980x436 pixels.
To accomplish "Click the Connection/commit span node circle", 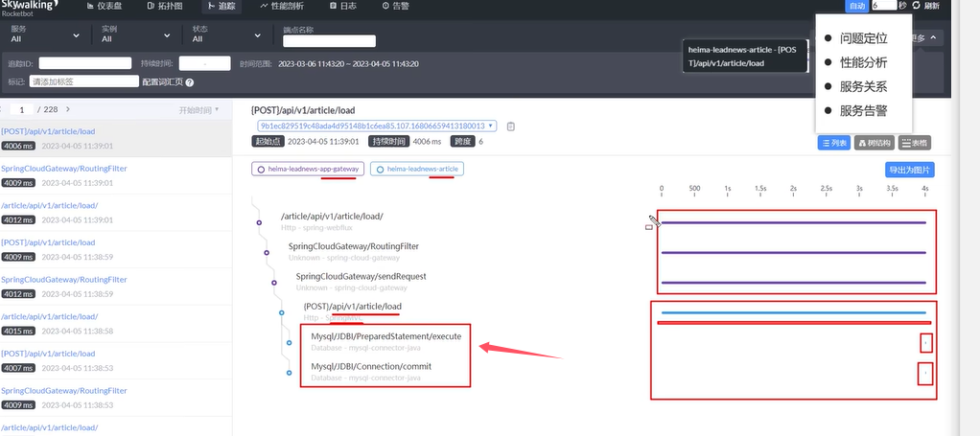I will coord(289,373).
